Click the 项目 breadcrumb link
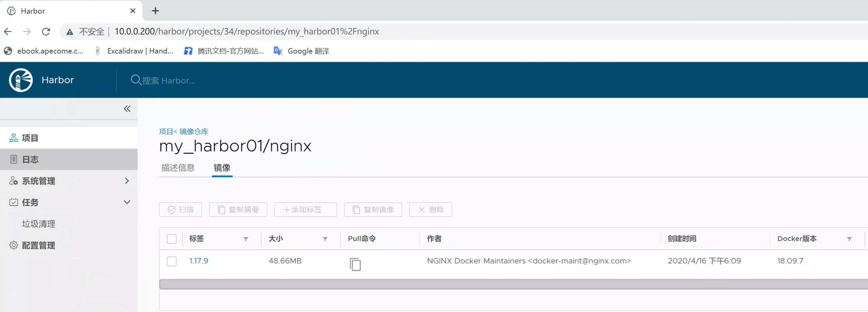The width and height of the screenshot is (868, 312). tap(166, 131)
